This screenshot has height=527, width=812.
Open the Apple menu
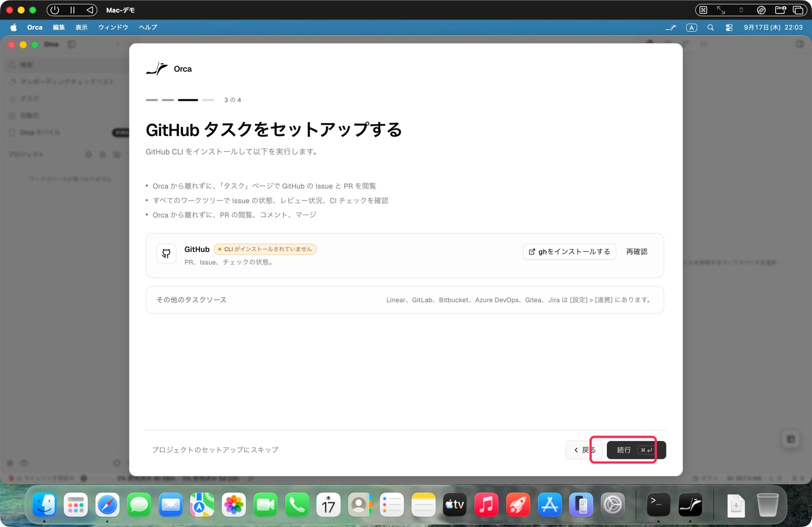coord(14,27)
